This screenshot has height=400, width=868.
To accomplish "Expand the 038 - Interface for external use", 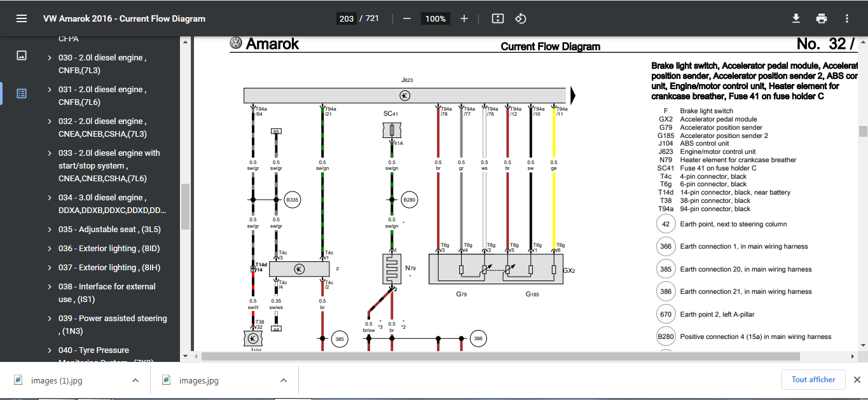I will coord(50,287).
